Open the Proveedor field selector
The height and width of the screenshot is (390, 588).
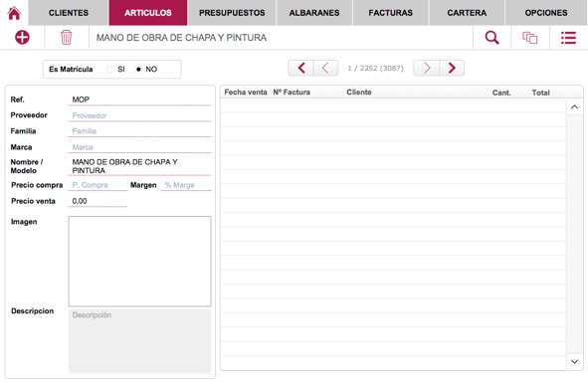pos(139,115)
